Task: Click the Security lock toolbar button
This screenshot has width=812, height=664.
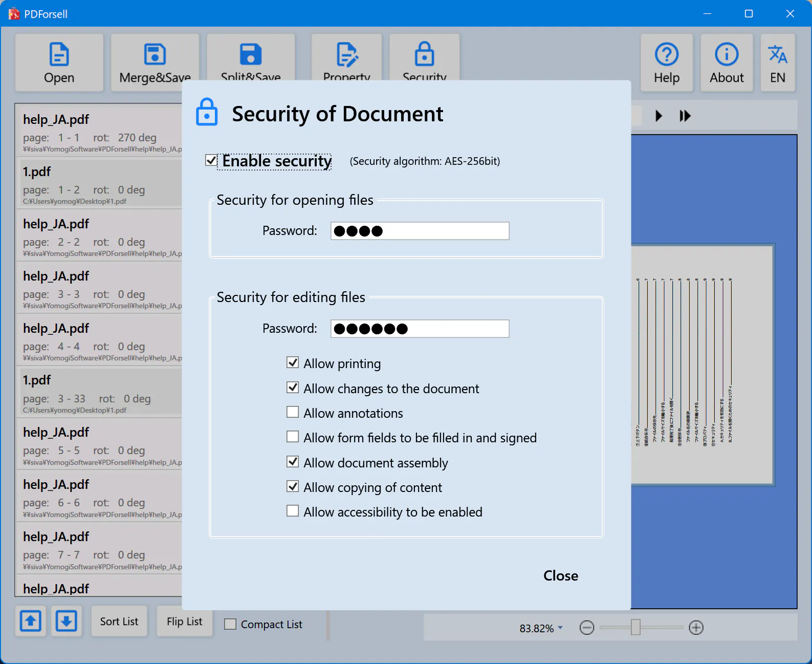Action: click(424, 57)
